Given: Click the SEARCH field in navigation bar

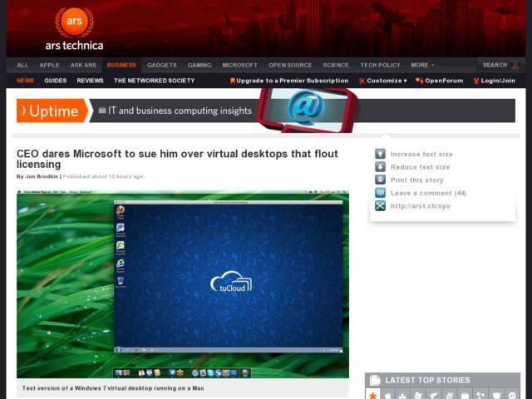Looking at the screenshot, I should click(500, 65).
